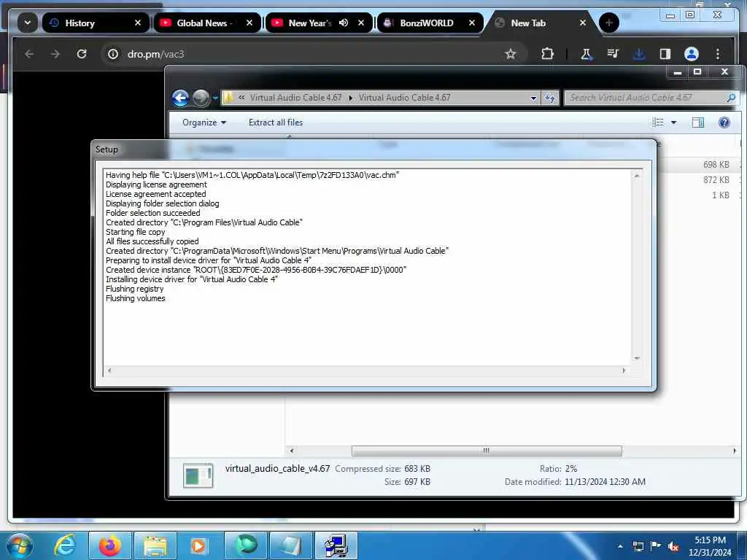Show Chrome downloads

[639, 54]
